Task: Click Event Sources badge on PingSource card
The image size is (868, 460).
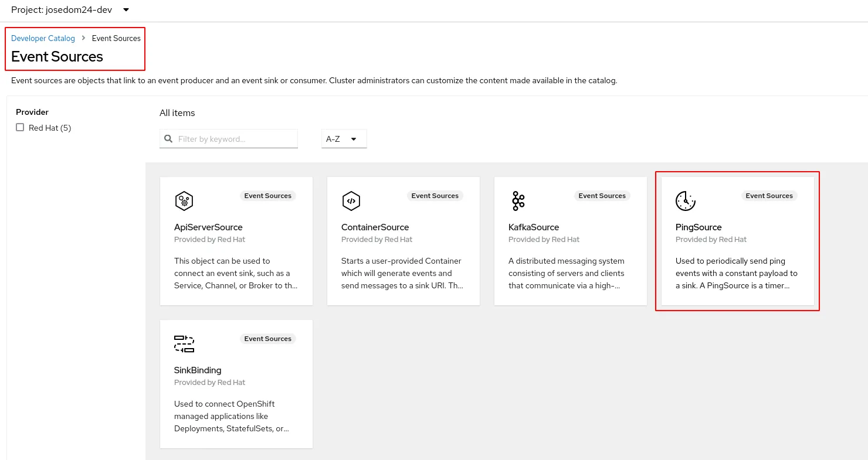Action: click(769, 196)
